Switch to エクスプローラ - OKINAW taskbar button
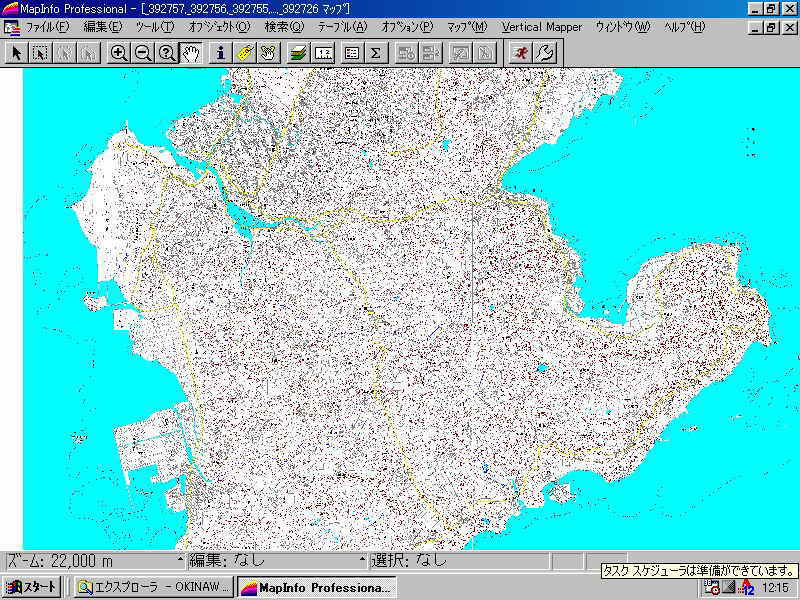This screenshot has height=600, width=800. pyautogui.click(x=154, y=587)
